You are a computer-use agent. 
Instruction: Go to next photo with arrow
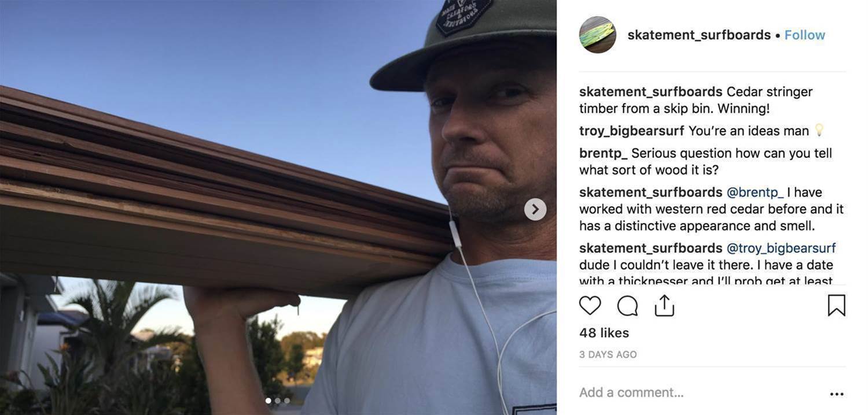[x=535, y=209]
